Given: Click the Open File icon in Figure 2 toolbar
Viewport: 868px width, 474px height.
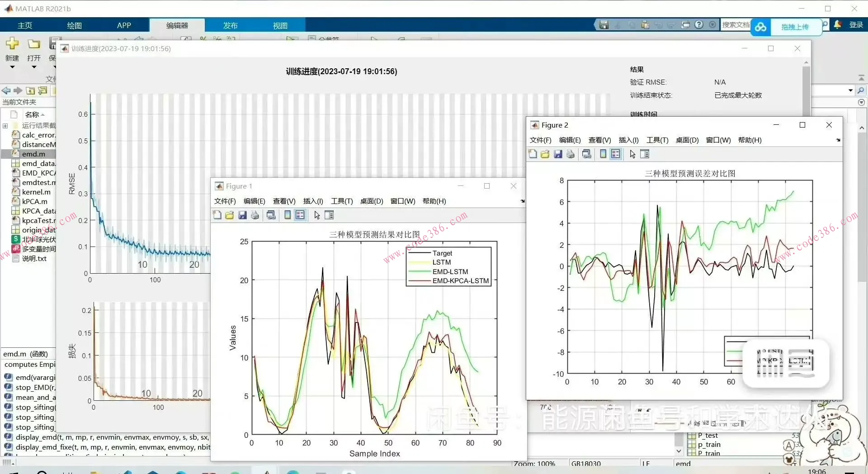Looking at the screenshot, I should 545,154.
